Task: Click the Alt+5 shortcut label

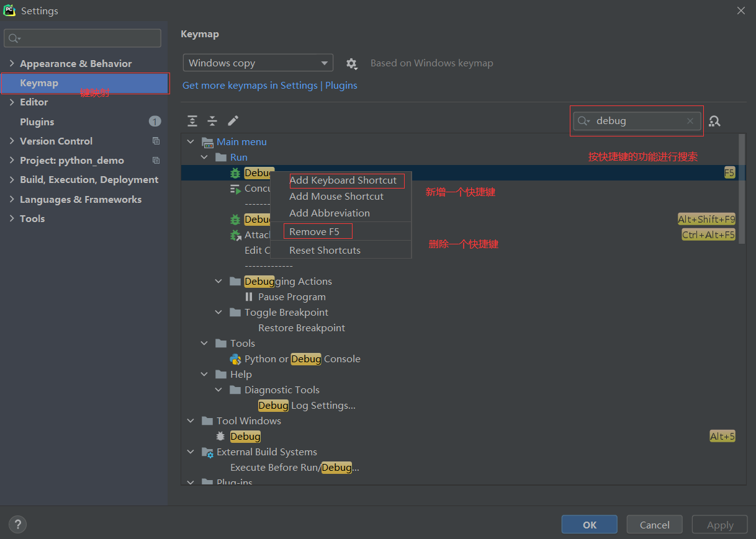Action: [x=722, y=437]
